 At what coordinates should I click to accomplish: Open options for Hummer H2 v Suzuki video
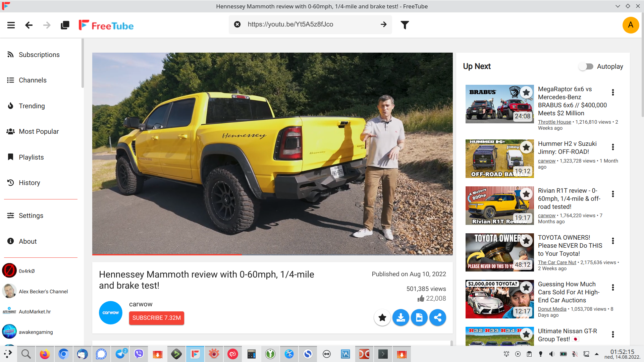[613, 147]
